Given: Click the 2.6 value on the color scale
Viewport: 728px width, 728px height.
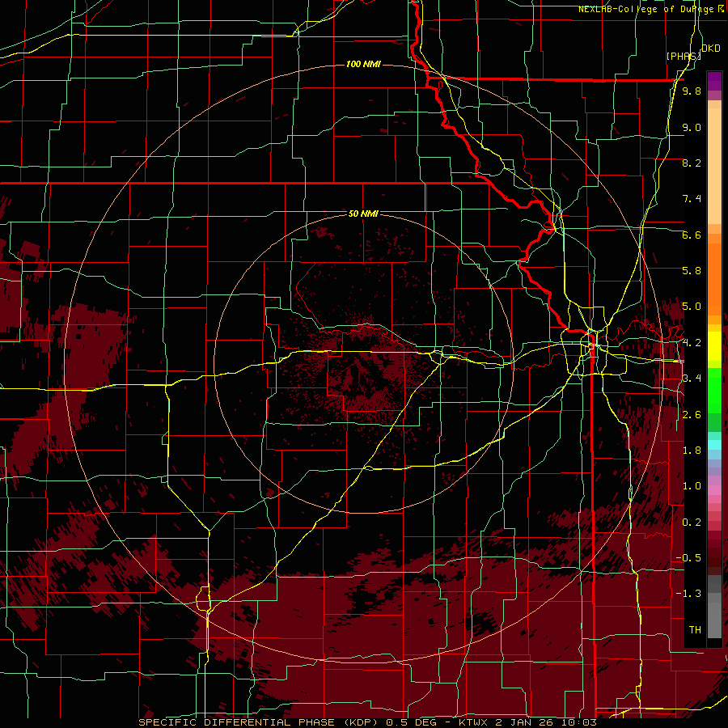Looking at the screenshot, I should click(x=692, y=415).
